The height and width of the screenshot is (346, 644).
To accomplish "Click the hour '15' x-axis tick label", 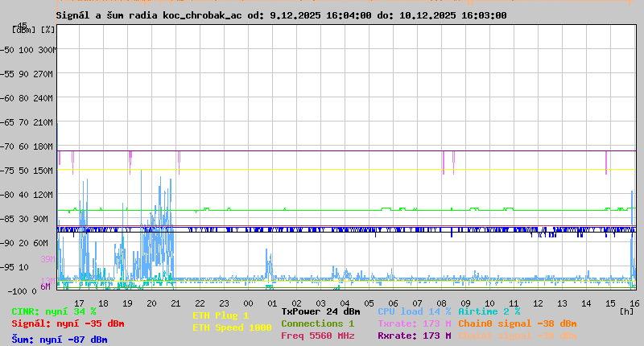I will (610, 303).
